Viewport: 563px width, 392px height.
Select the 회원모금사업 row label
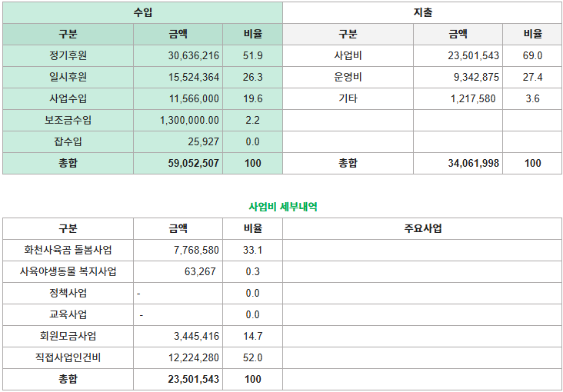pyautogui.click(x=68, y=337)
